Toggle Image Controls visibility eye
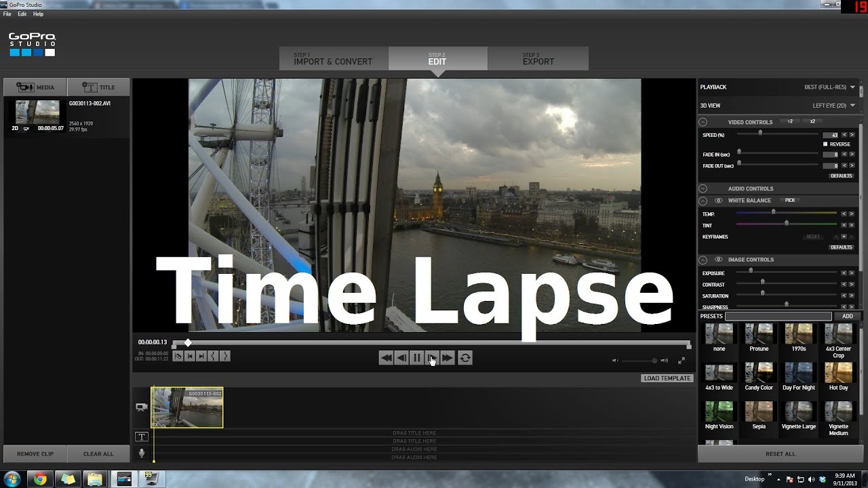The width and height of the screenshot is (868, 488). (718, 260)
